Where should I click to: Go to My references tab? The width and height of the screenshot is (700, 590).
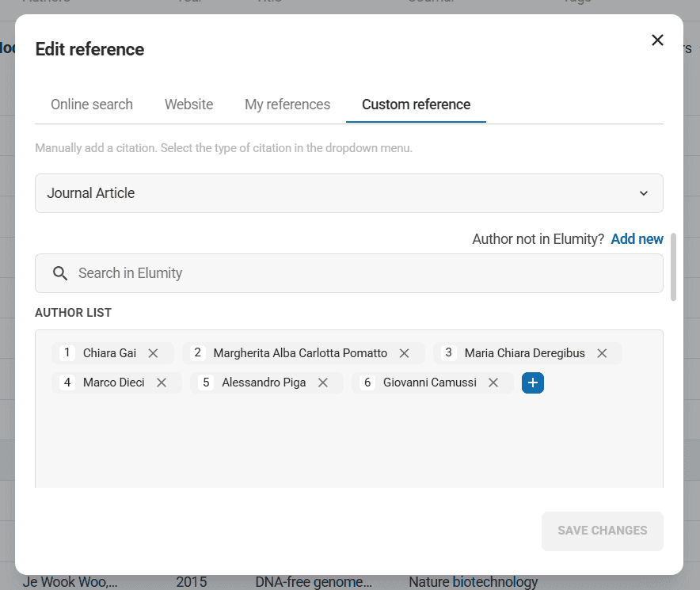click(287, 105)
